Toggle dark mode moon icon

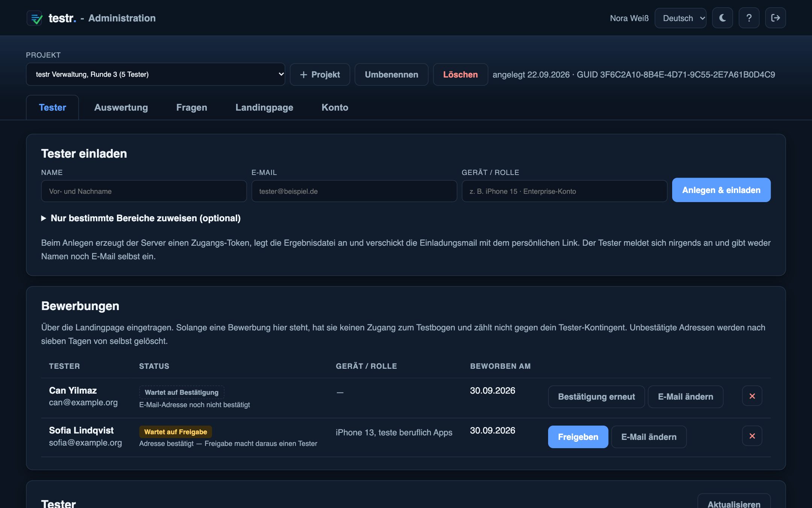point(722,18)
